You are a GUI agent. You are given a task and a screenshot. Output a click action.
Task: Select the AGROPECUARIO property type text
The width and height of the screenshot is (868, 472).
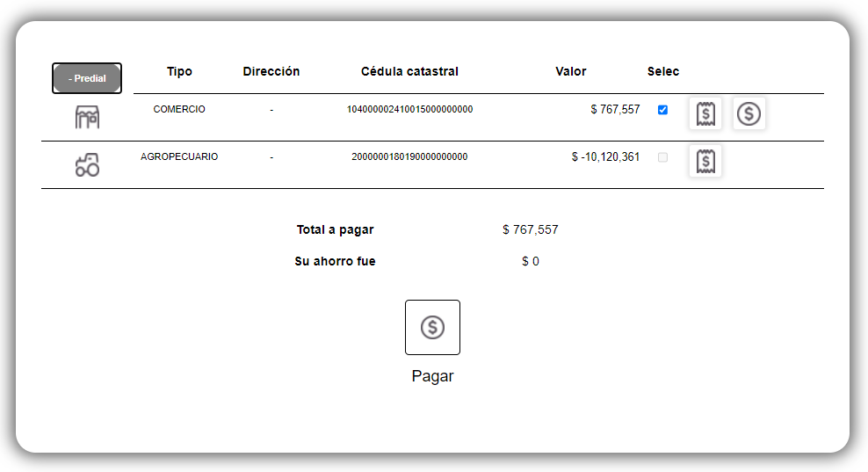tap(179, 157)
